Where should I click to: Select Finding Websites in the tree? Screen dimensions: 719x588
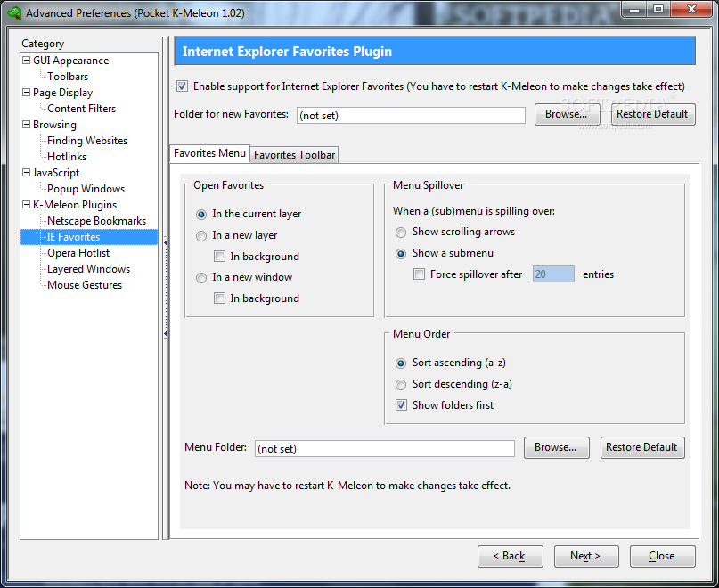tap(87, 141)
